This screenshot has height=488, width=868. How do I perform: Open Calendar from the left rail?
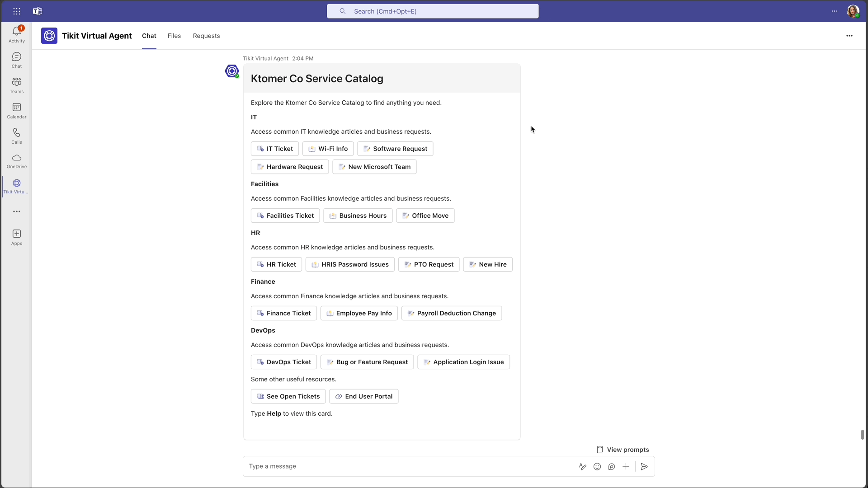(x=17, y=110)
